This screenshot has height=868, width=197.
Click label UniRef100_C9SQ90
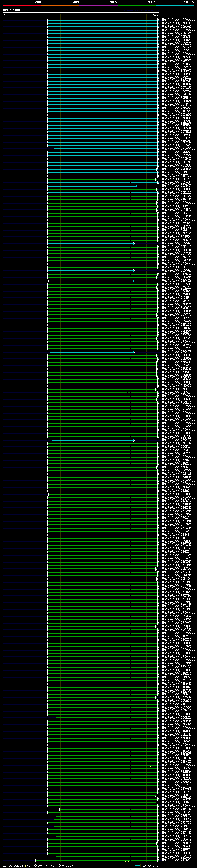pyautogui.click(x=177, y=626)
